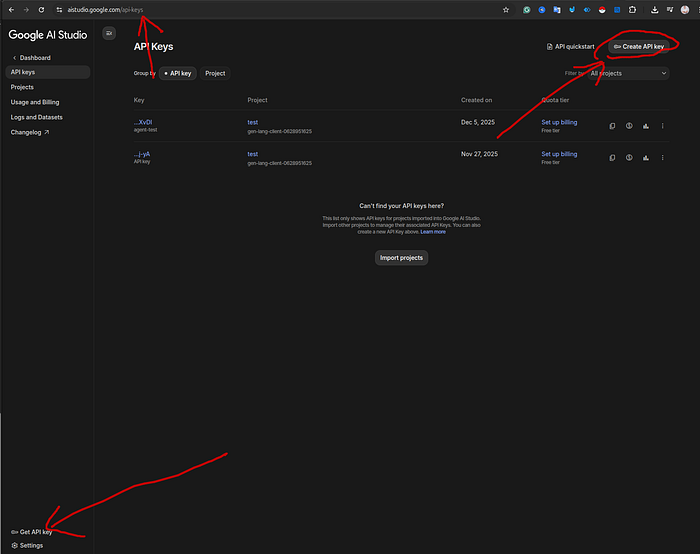Expand the All projects filter dropdown
700x554 pixels.
(x=628, y=73)
